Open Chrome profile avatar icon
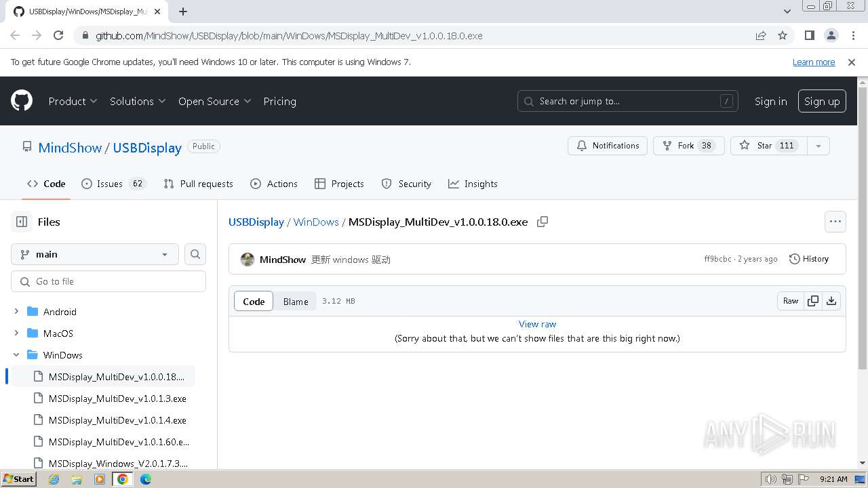 point(831,35)
